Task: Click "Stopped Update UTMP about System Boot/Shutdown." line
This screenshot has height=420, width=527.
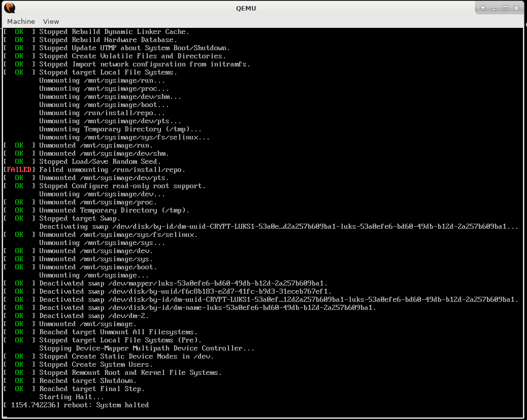Action: (x=135, y=48)
